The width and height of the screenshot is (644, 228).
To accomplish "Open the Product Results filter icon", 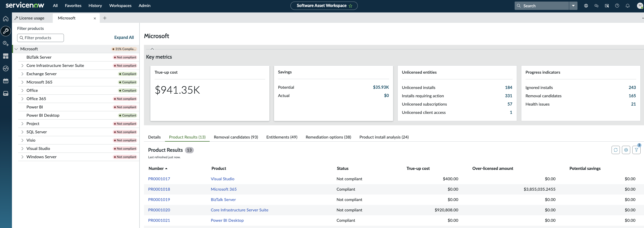I will [x=636, y=150].
